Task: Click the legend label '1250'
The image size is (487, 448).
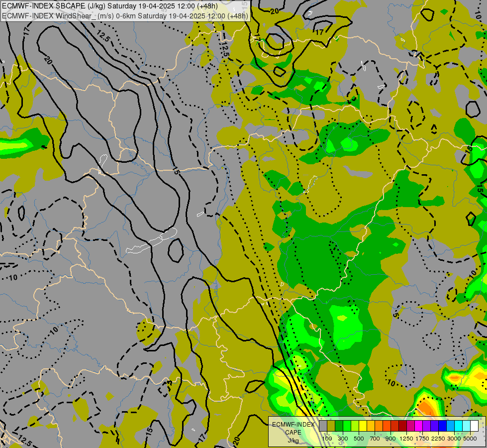Action: (406, 439)
